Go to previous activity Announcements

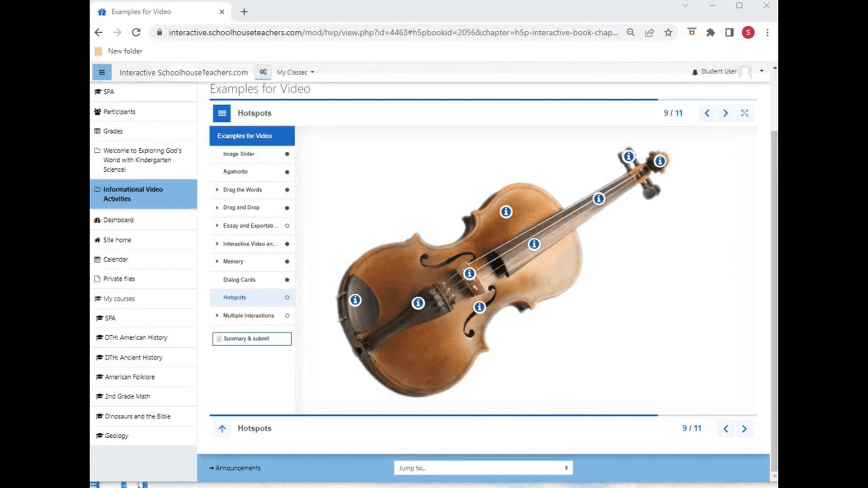235,468
